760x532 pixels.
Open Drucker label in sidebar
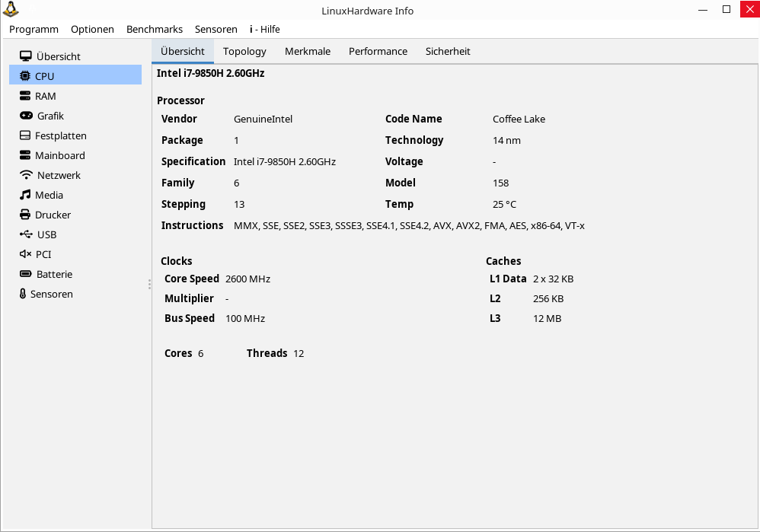click(53, 215)
